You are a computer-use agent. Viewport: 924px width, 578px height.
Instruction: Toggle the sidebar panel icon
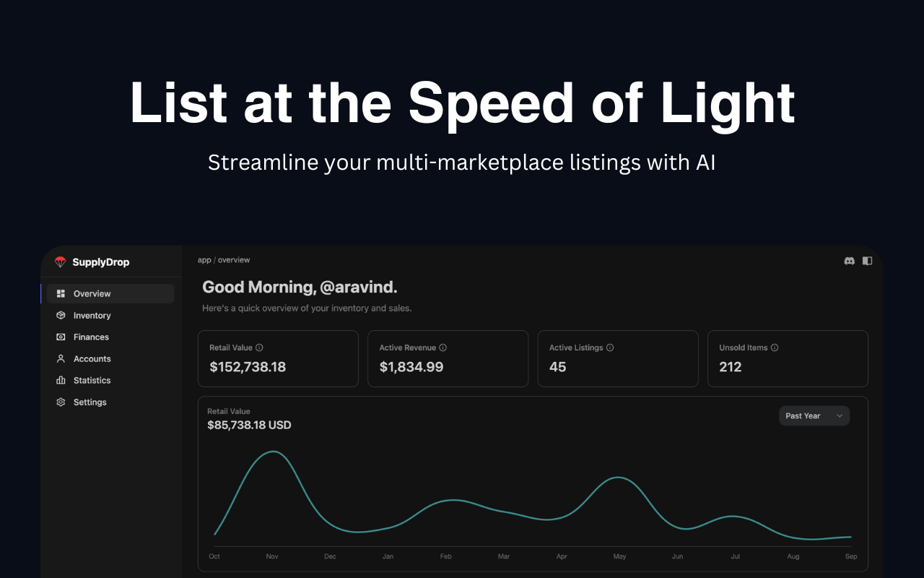pyautogui.click(x=868, y=261)
